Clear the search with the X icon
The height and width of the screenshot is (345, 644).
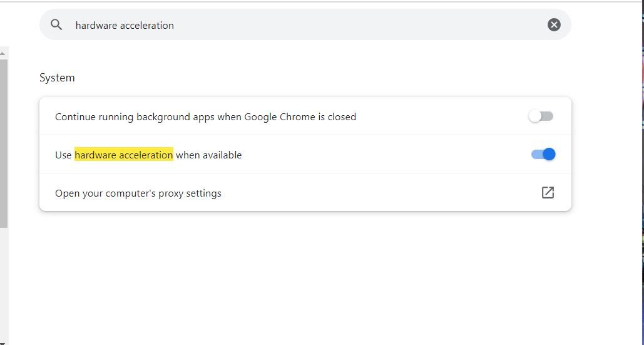pos(554,25)
